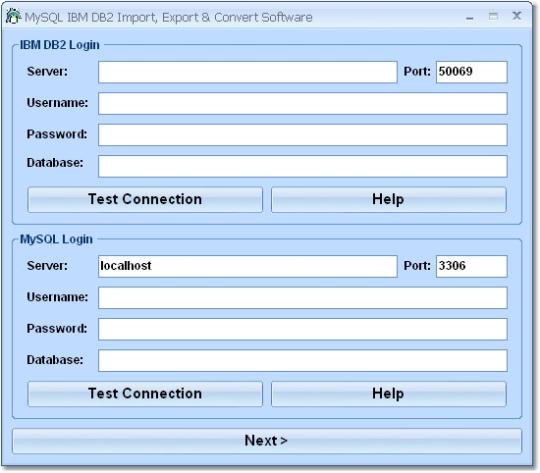Click the IBM DB2 Database input field
The height and width of the screenshot is (473, 540).
303,166
